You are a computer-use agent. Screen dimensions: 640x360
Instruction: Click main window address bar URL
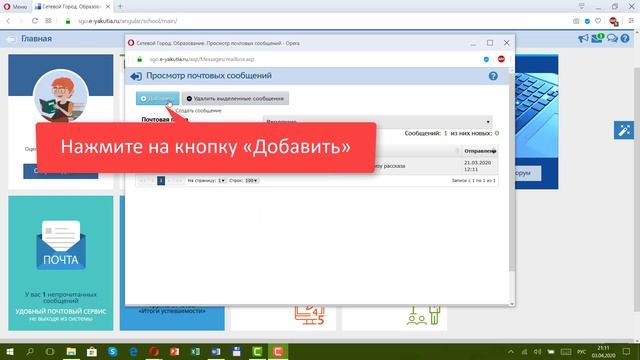click(x=127, y=21)
